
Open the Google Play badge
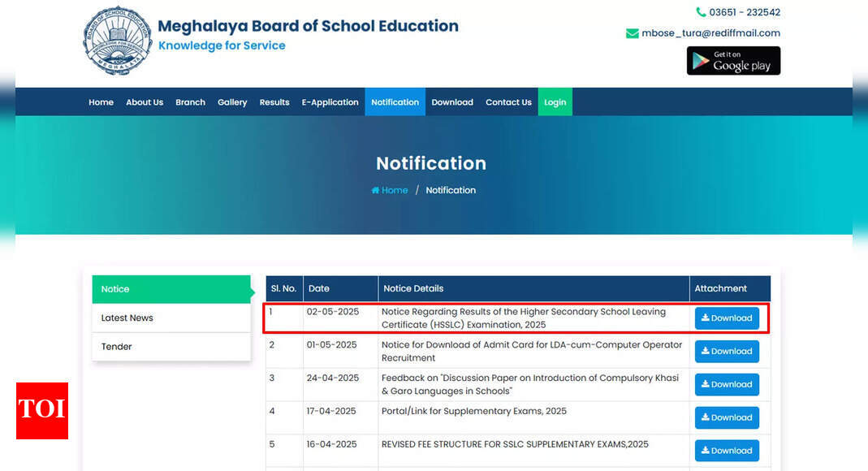[x=733, y=61]
